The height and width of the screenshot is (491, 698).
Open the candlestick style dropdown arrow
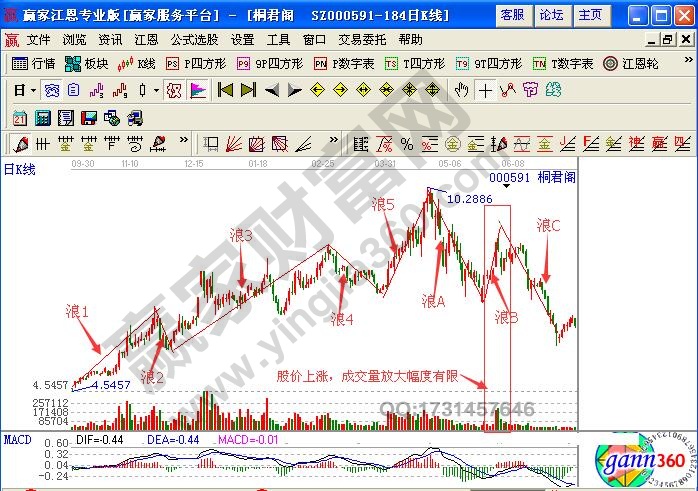[x=155, y=89]
